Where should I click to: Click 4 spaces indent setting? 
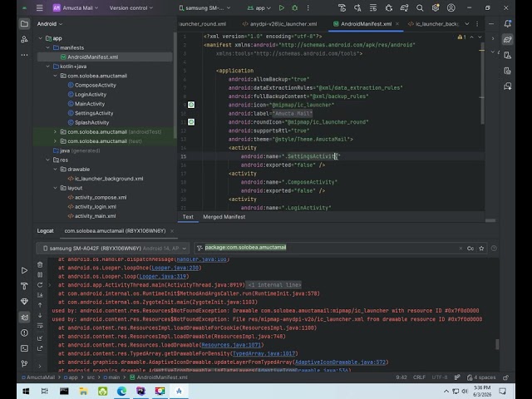481,377
